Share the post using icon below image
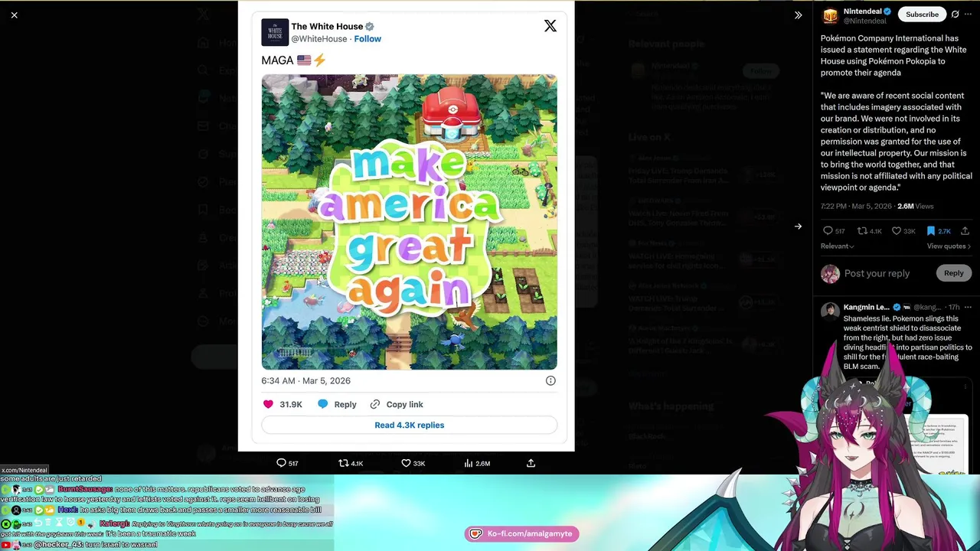Screen dimensions: 980x551 [531, 463]
